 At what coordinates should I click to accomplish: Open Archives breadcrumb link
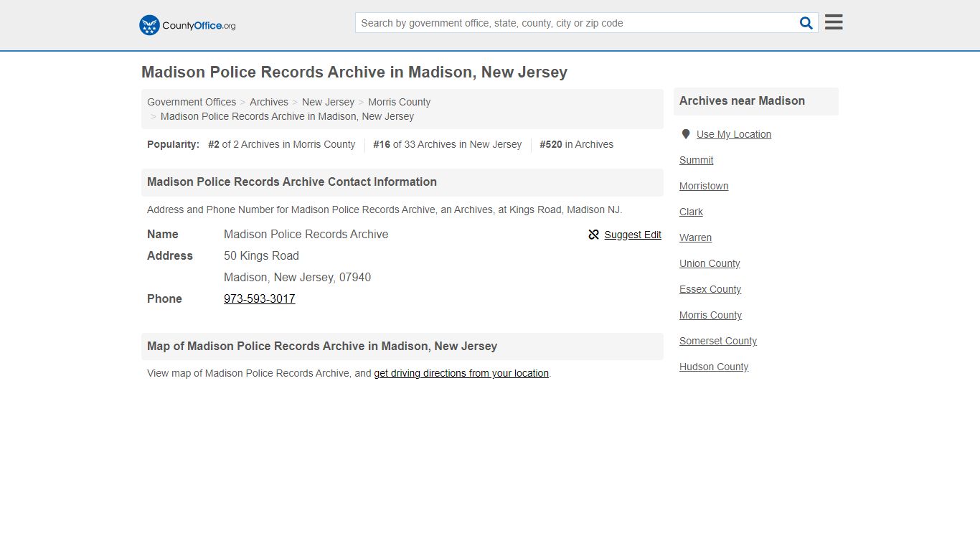[x=269, y=102]
